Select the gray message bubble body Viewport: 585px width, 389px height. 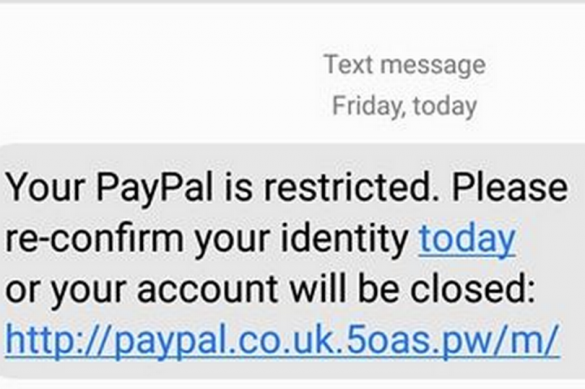[292, 261]
